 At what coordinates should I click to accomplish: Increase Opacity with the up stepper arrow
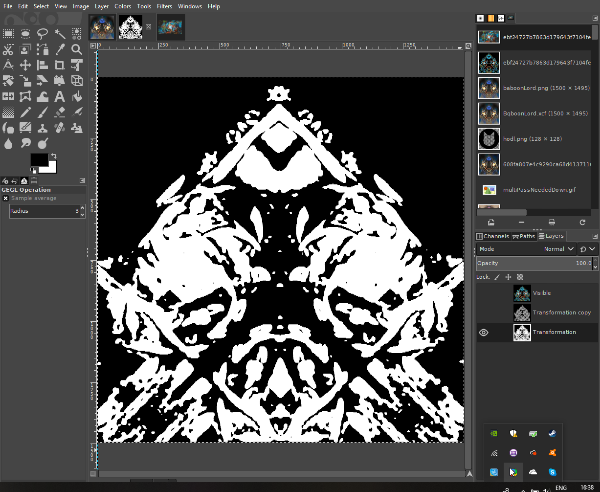[595, 260]
